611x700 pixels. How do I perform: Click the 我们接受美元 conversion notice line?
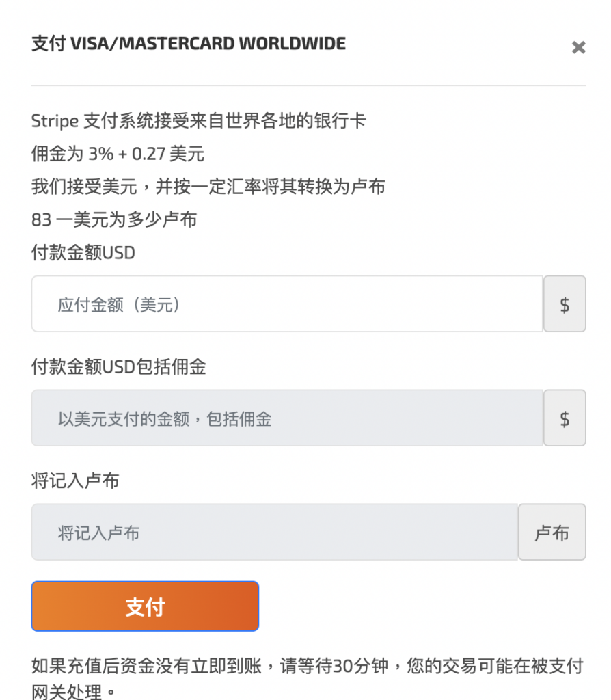[208, 187]
